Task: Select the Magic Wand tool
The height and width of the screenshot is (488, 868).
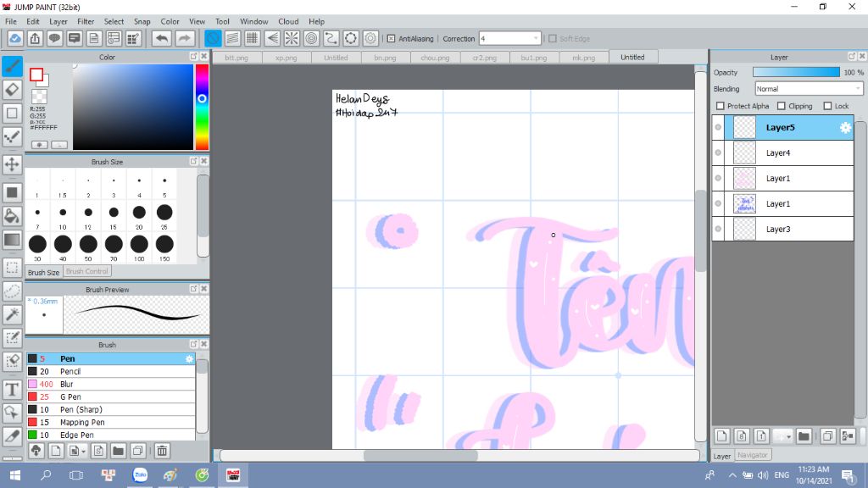Action: (12, 314)
